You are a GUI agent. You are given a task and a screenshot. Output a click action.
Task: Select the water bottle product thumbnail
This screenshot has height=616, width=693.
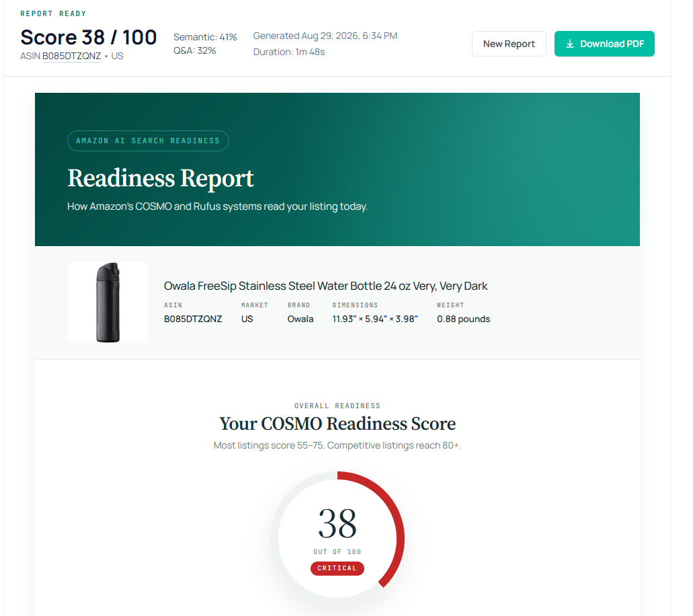(108, 303)
